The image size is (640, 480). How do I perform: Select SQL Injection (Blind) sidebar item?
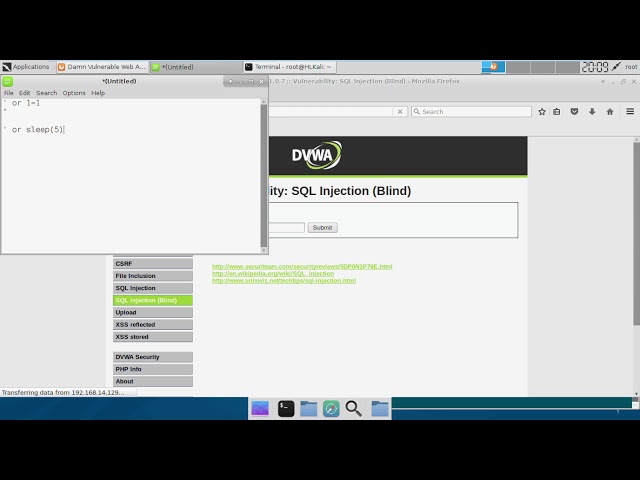click(153, 300)
